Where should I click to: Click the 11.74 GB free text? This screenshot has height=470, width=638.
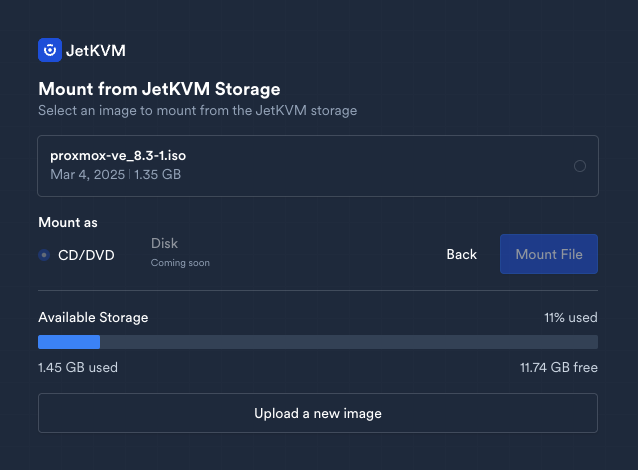[x=558, y=367]
